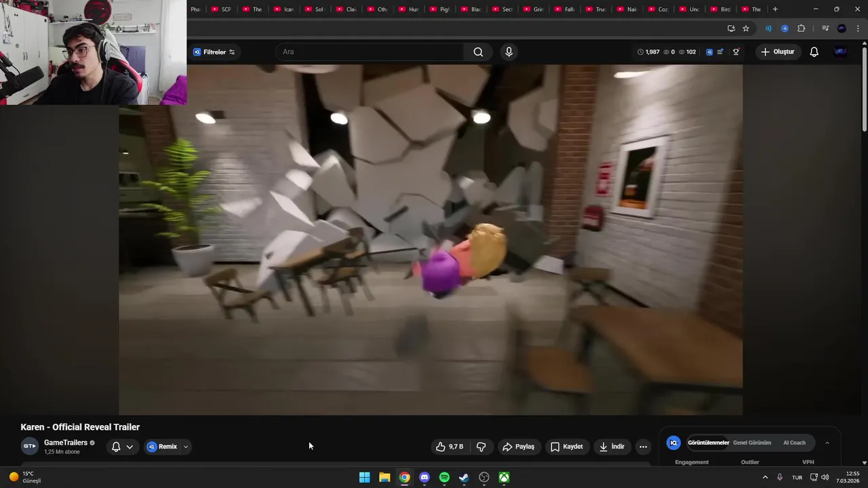
Task: Click the page vertical scrollbar
Action: pos(864,88)
